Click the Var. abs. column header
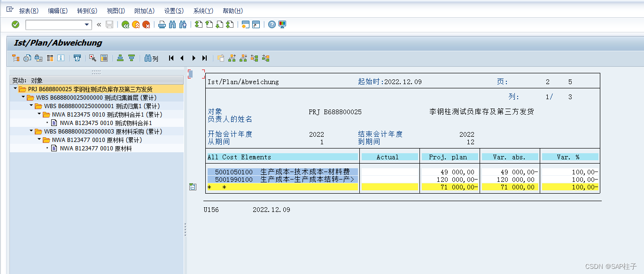The width and height of the screenshot is (644, 274). pyautogui.click(x=510, y=157)
